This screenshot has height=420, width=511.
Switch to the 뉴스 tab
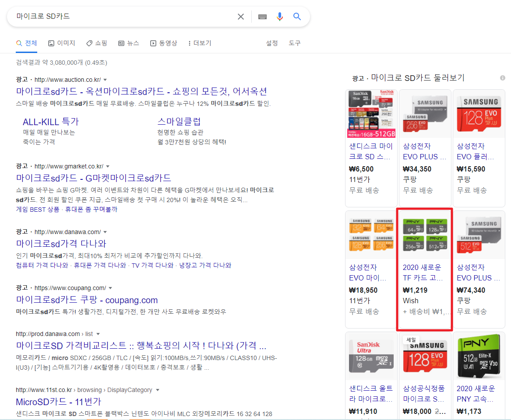(x=129, y=43)
